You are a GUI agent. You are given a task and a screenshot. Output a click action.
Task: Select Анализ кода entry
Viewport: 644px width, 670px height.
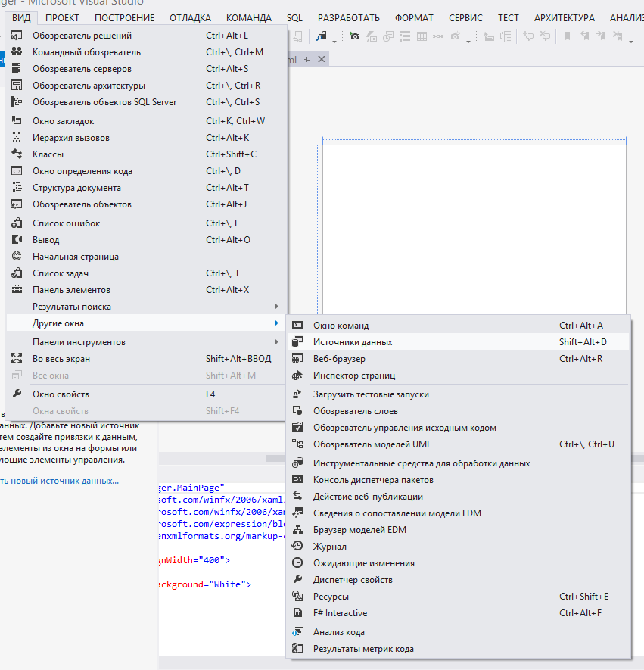[x=459, y=631]
